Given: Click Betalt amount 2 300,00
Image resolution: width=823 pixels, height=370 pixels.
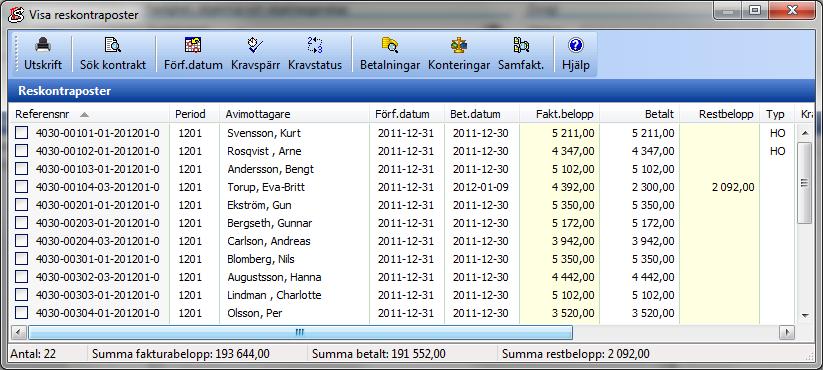Looking at the screenshot, I should tap(653, 187).
